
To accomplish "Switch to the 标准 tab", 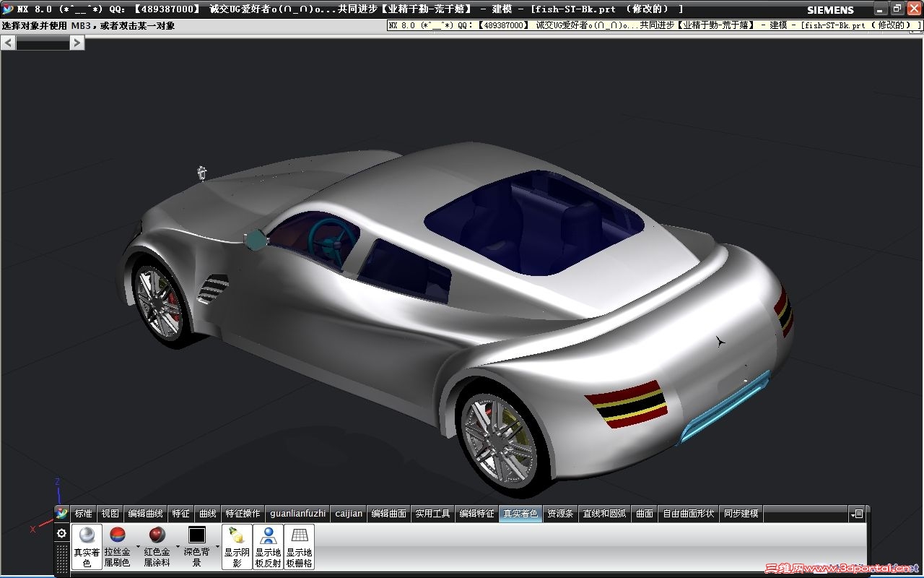I will pos(83,514).
